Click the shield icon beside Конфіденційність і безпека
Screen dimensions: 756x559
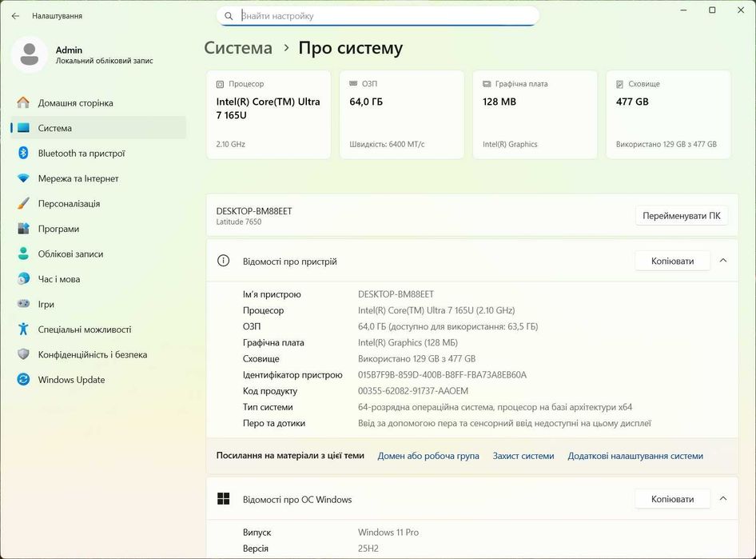click(x=23, y=354)
